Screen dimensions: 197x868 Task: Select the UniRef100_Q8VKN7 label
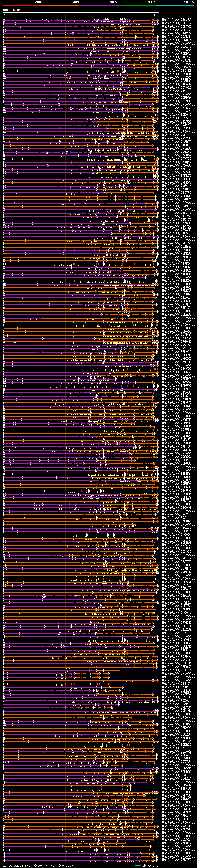pyautogui.click(x=177, y=623)
